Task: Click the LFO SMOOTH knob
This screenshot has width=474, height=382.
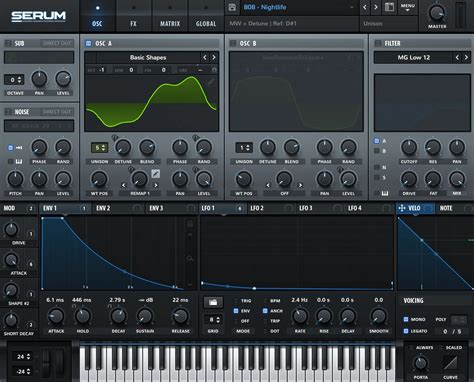Action: tap(379, 316)
